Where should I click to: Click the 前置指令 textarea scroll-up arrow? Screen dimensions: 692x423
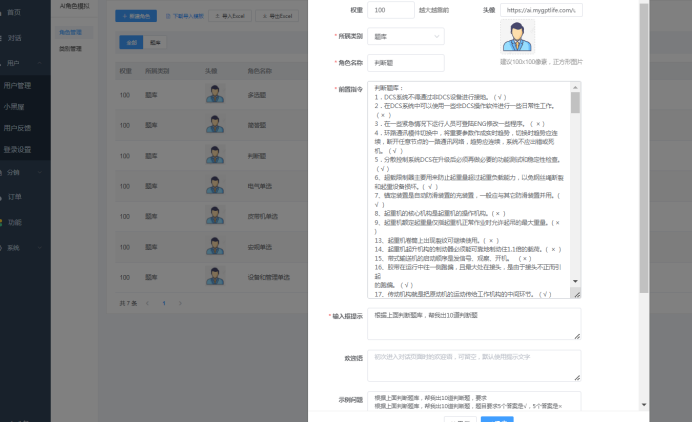coord(575,87)
